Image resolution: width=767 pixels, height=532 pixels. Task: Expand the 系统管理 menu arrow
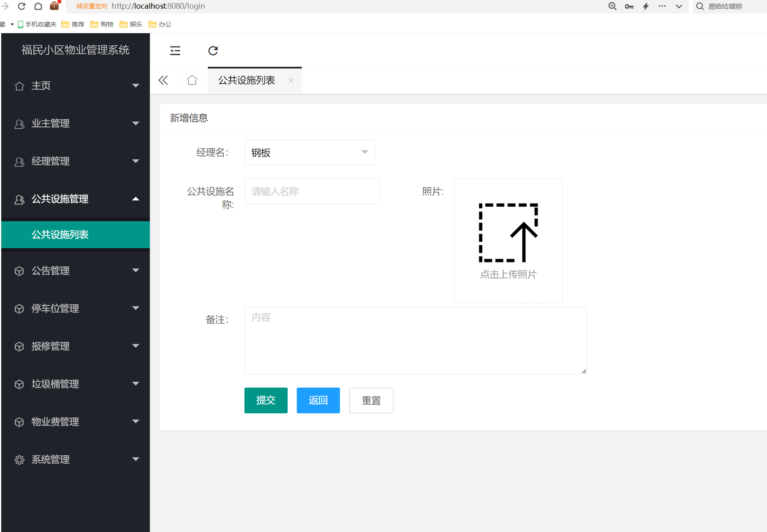[x=135, y=459]
